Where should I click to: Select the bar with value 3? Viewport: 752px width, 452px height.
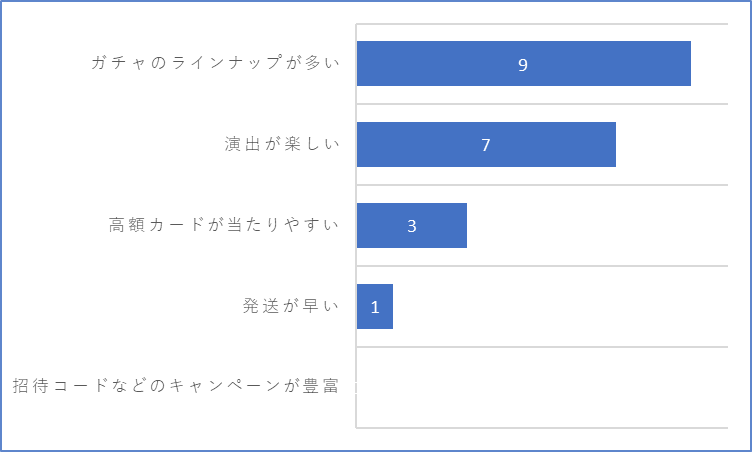411,226
